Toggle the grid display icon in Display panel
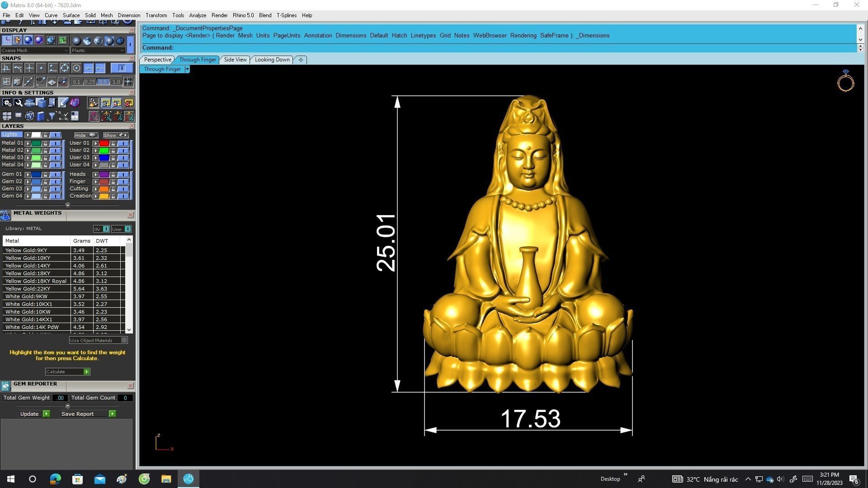 [7, 40]
